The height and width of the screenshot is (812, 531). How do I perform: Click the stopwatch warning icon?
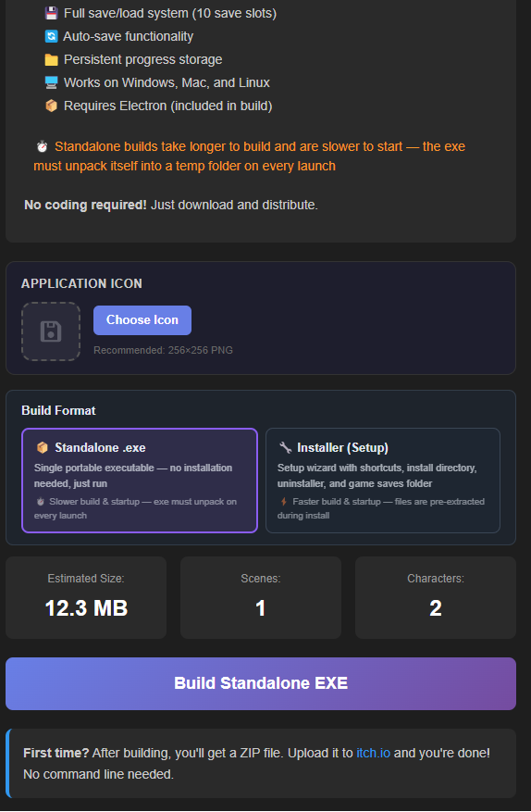42,146
